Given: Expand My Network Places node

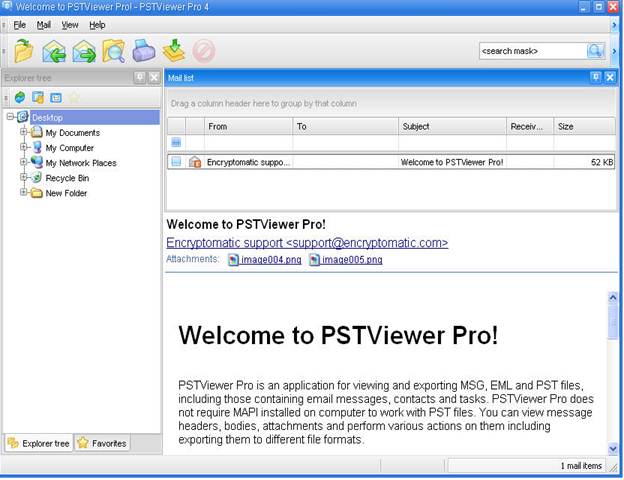Looking at the screenshot, I should [x=23, y=162].
